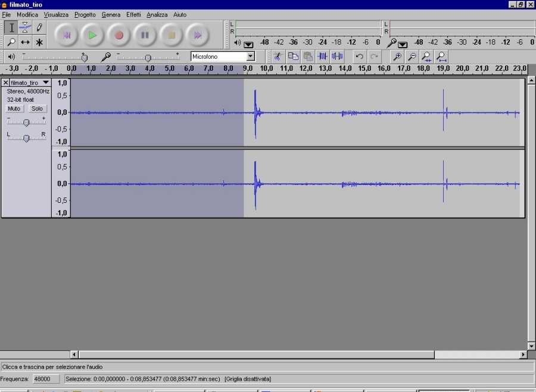Open the Microfono input source dropdown
Screen dimensions: 536x392
[251, 57]
